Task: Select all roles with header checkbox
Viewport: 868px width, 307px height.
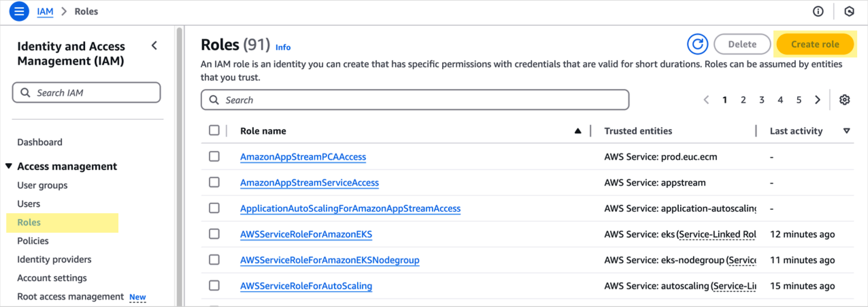Action: [x=214, y=130]
